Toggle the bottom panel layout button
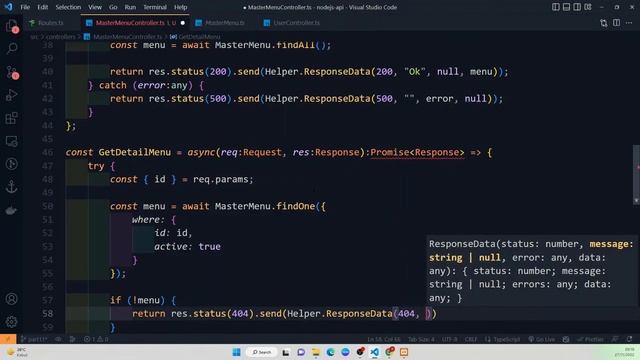This screenshot has height=360, width=640. tap(566, 7)
